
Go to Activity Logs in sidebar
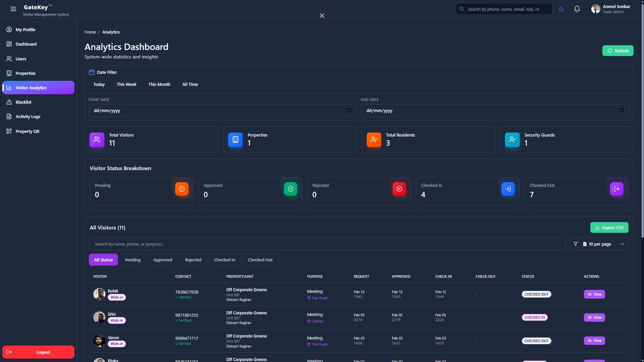tap(28, 116)
